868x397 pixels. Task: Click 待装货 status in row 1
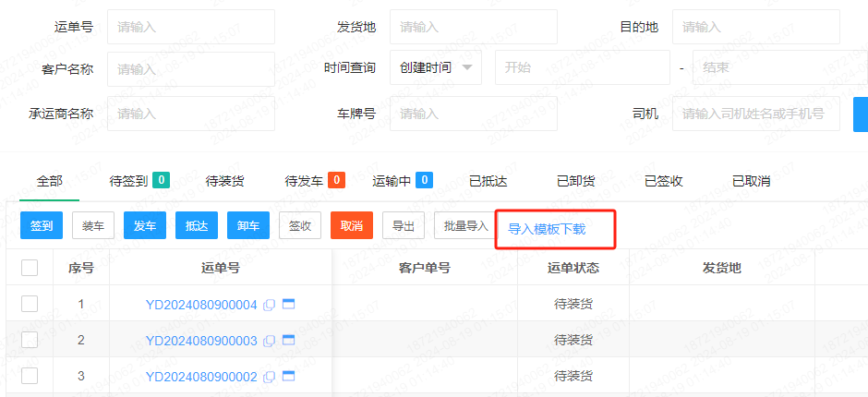click(x=573, y=304)
